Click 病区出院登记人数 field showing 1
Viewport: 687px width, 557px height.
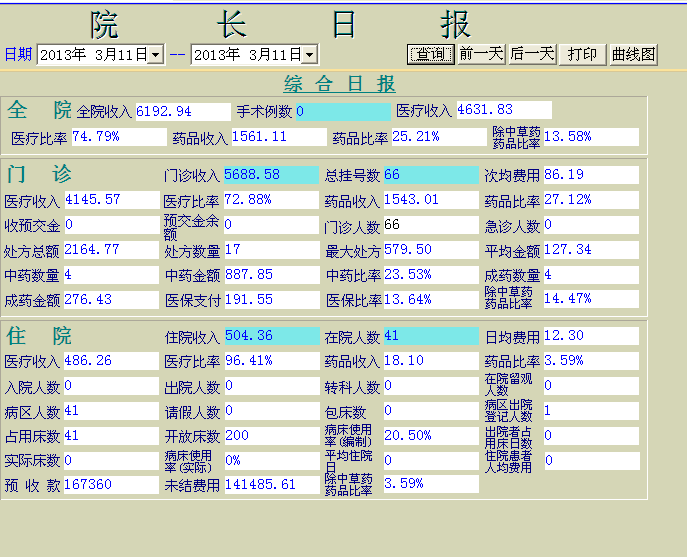tap(591, 411)
